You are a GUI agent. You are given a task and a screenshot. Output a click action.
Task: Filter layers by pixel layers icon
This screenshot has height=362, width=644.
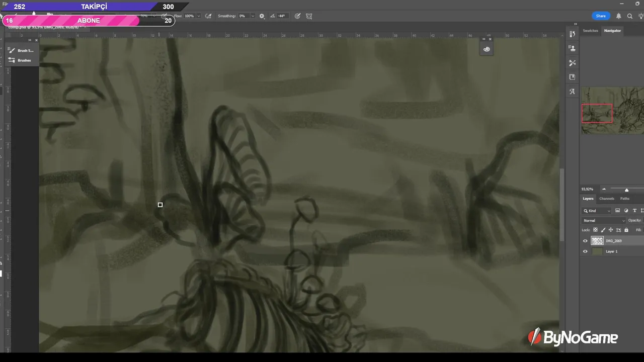point(617,211)
